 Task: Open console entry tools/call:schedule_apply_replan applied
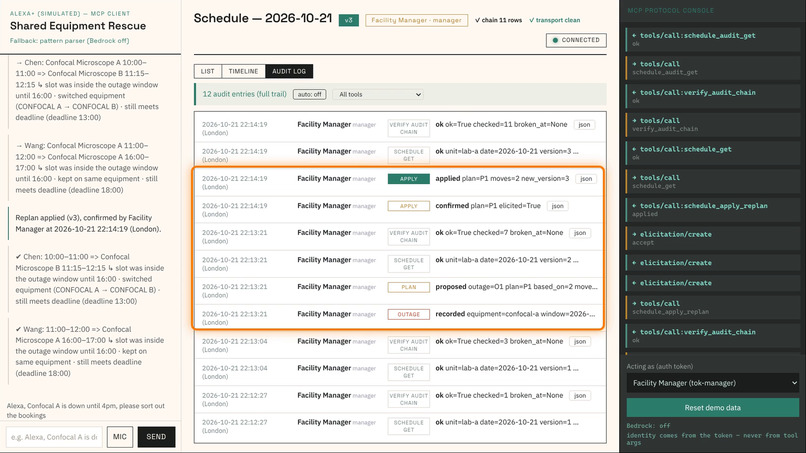[x=712, y=209]
